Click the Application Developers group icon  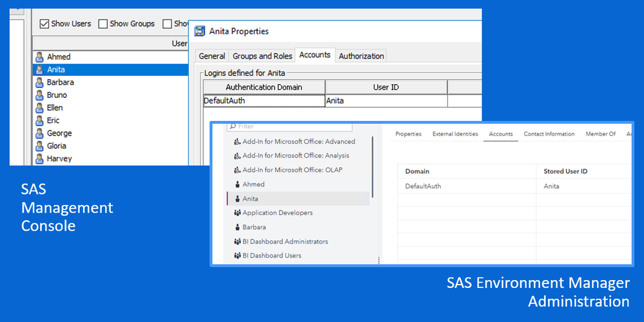tap(237, 213)
